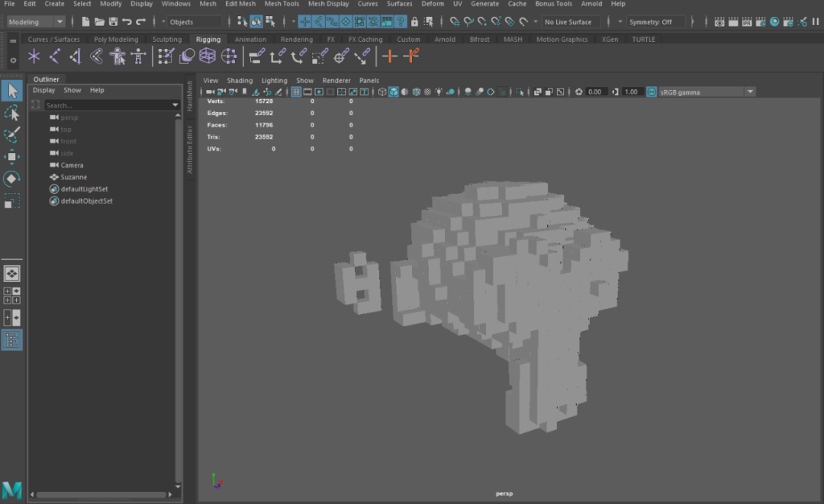Image resolution: width=824 pixels, height=504 pixels.
Task: Switch to the Animation shelf tab
Action: (250, 40)
